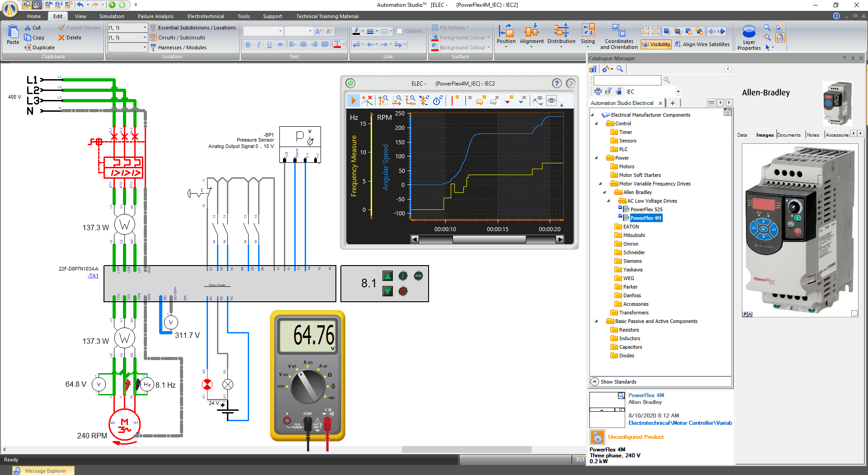Click the Unconfigured Product link
The width and height of the screenshot is (868, 475).
tap(636, 437)
